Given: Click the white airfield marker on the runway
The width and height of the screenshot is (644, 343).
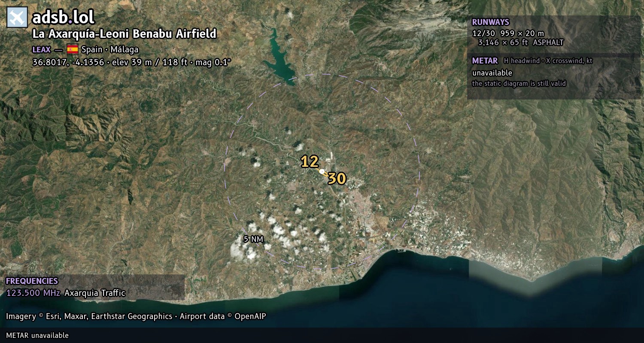Looking at the screenshot, I should pos(322,171).
